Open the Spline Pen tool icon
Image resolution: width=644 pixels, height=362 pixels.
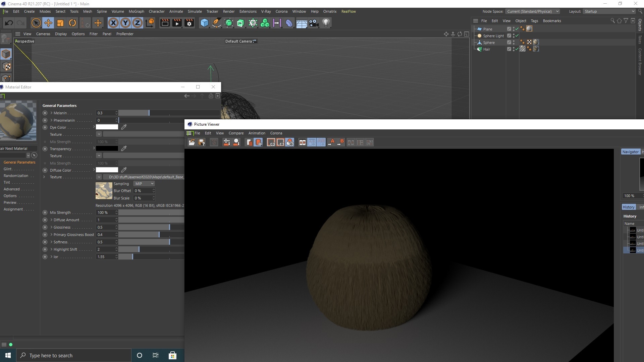pos(217,23)
